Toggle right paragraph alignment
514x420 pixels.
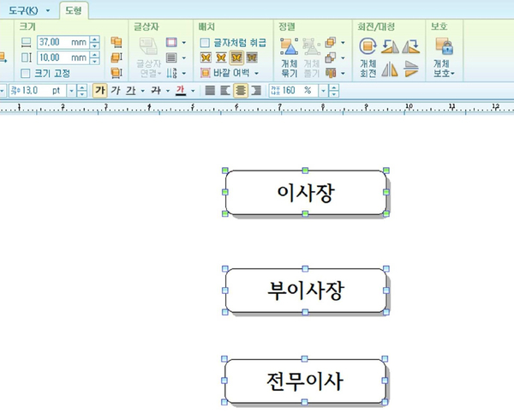click(256, 90)
